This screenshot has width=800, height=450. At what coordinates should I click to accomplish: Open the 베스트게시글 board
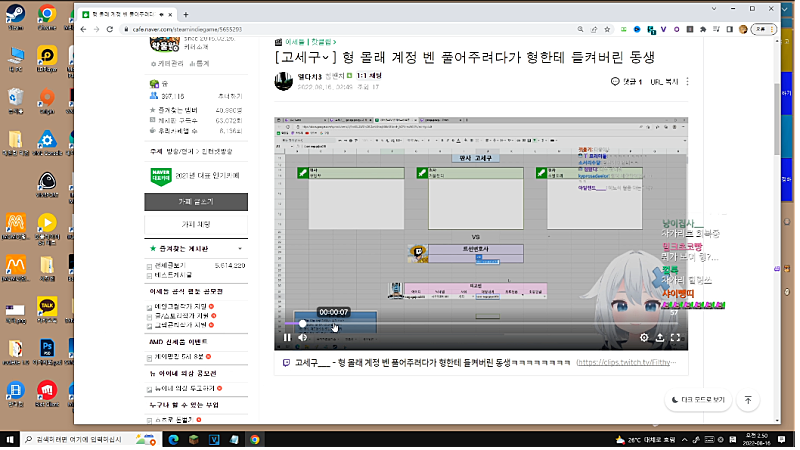pos(173,275)
